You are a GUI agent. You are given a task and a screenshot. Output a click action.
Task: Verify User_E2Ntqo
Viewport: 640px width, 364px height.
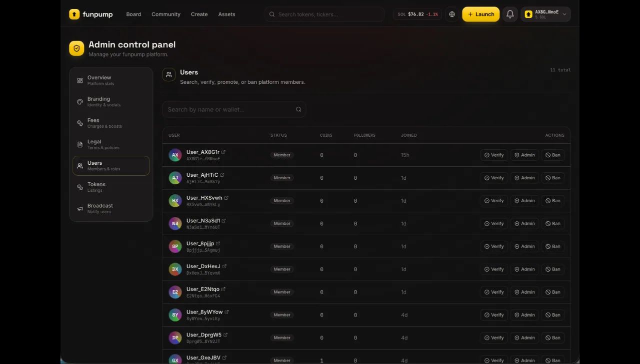tap(494, 292)
